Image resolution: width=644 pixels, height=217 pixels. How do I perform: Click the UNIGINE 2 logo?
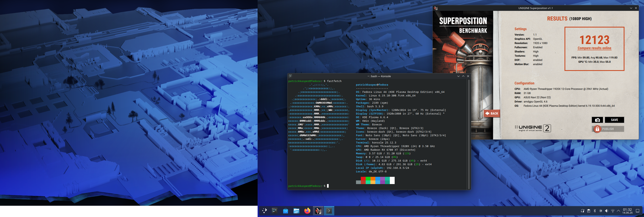pyautogui.click(x=533, y=128)
